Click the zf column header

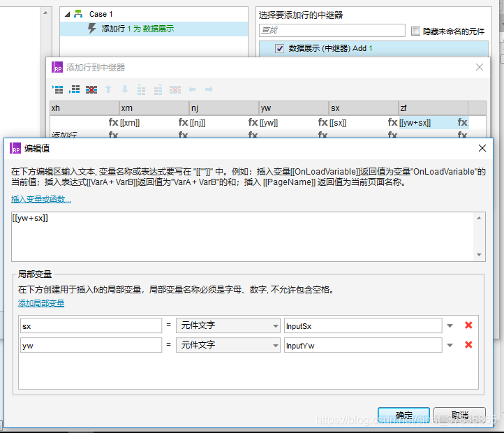433,108
